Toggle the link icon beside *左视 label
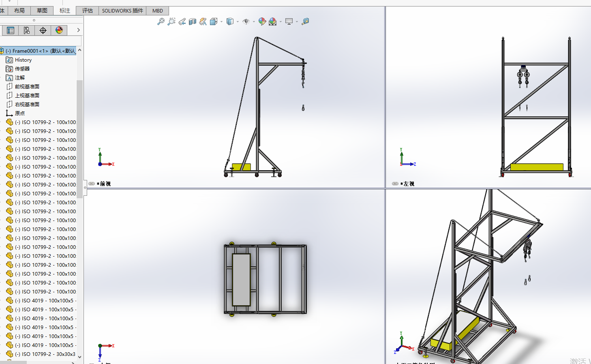591x364 pixels. [395, 184]
